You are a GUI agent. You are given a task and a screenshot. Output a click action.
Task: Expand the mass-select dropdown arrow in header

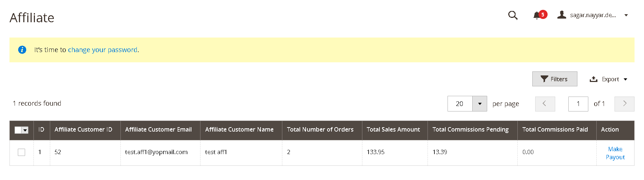[x=25, y=130]
